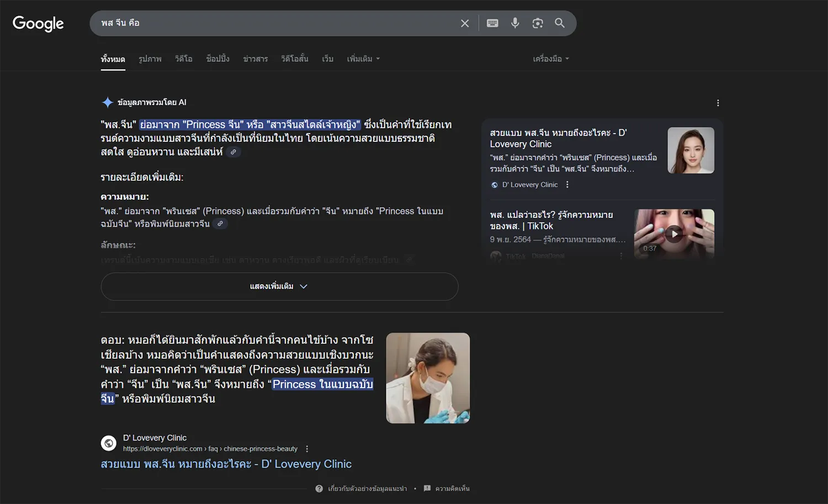
Task: Start voice search with microphone icon
Action: 515,23
